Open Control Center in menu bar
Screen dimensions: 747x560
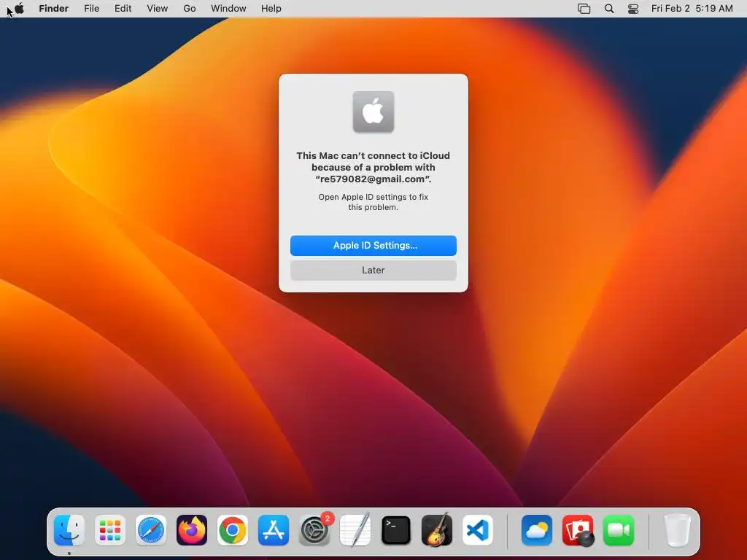click(x=633, y=9)
